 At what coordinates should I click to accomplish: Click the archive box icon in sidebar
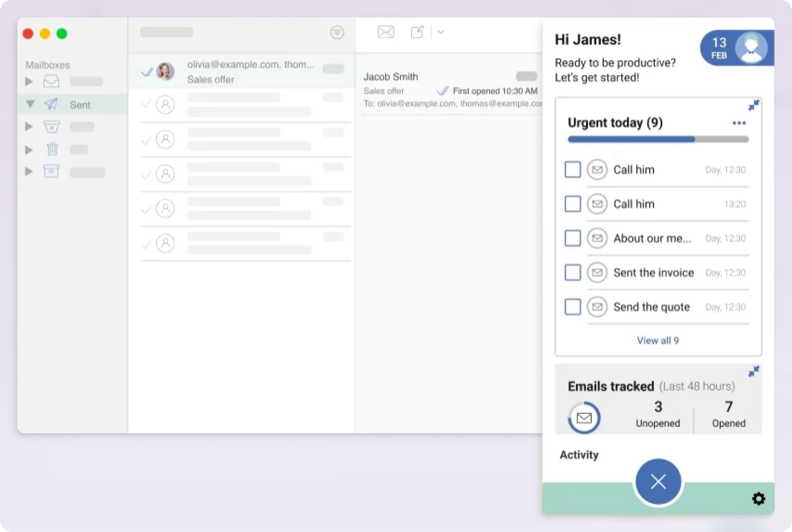click(x=51, y=171)
